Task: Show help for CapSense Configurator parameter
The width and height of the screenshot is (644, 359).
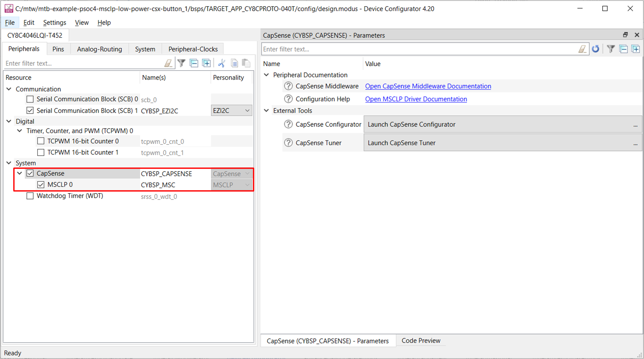Action: pyautogui.click(x=288, y=124)
